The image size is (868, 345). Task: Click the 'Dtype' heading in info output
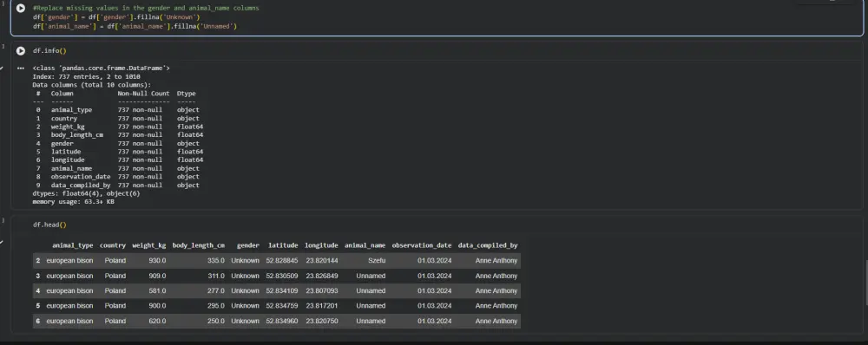[x=187, y=94]
